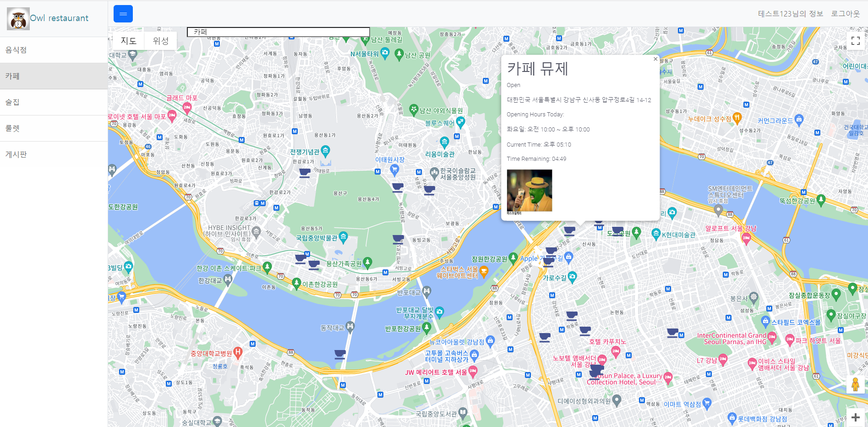Switch map to 지도 view
Image resolution: width=868 pixels, height=427 pixels.
129,41
